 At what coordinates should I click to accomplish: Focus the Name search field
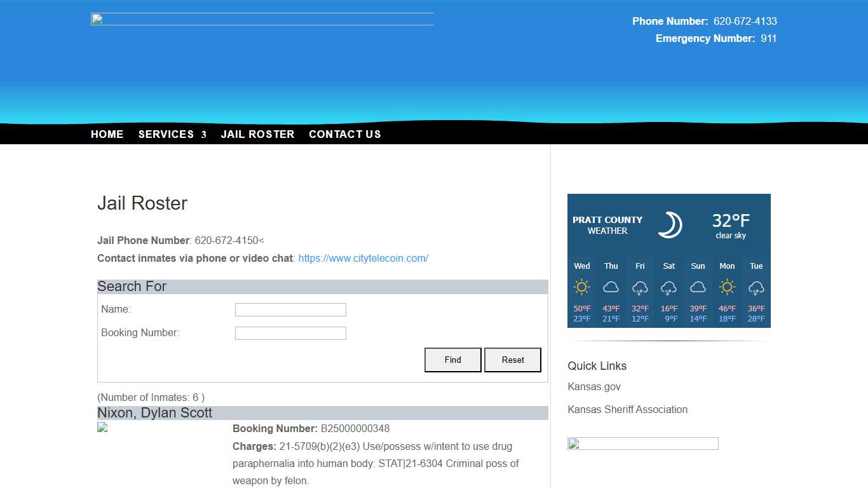[290, 309]
